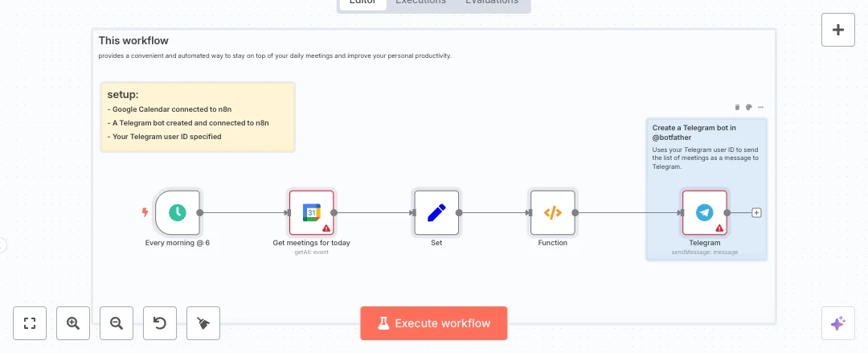Delete the Telegram sticky note
Viewport: 868px width, 353px height.
(x=737, y=107)
